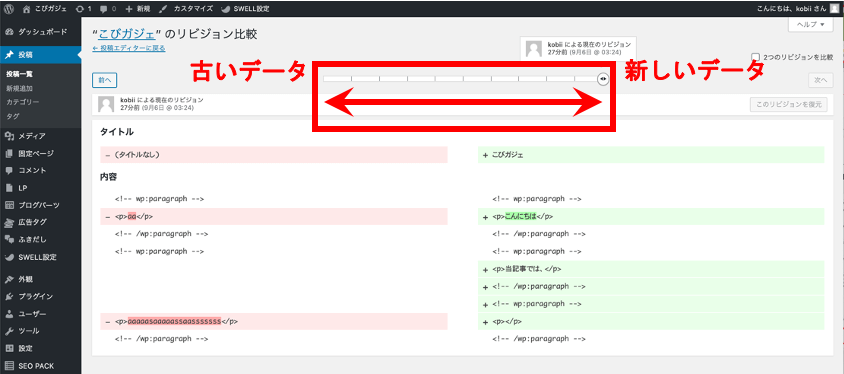Open 固定ページ in the sidebar
The height and width of the screenshot is (374, 844).
coord(41,153)
